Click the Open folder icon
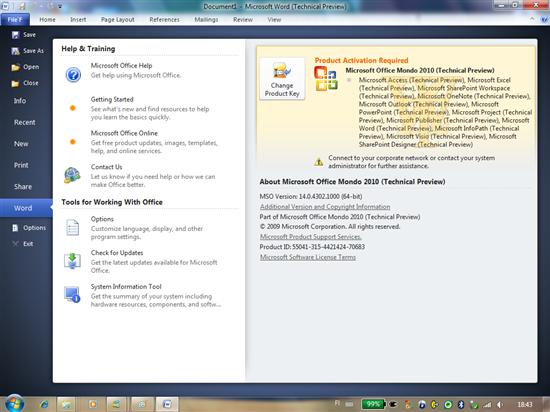Screen dimensions: 550x412 point(15,67)
